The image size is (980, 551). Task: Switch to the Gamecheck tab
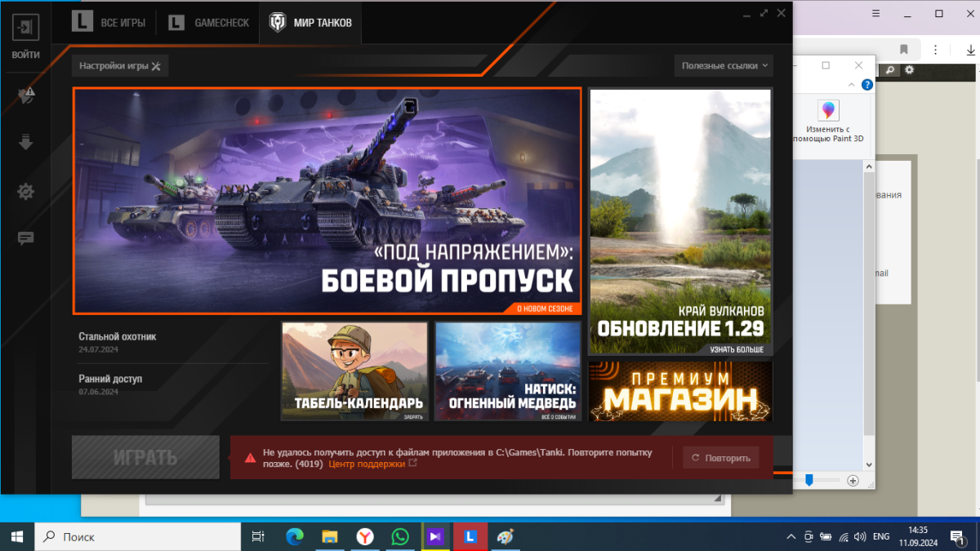[209, 23]
